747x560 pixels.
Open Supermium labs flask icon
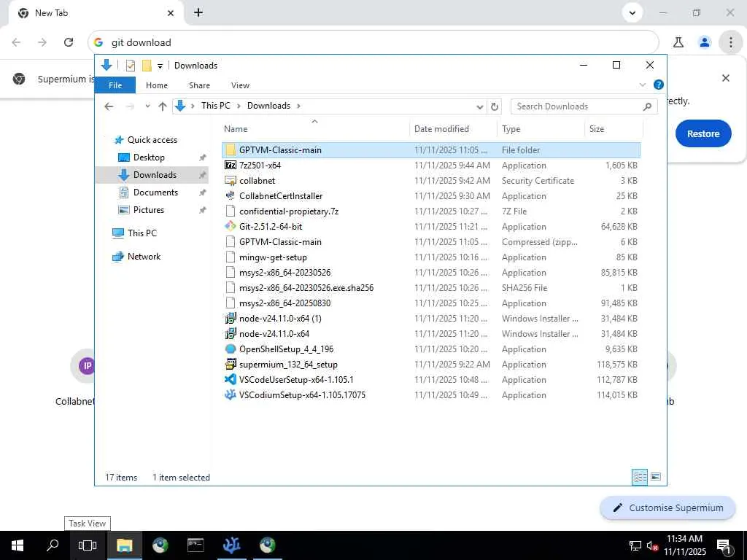[678, 42]
